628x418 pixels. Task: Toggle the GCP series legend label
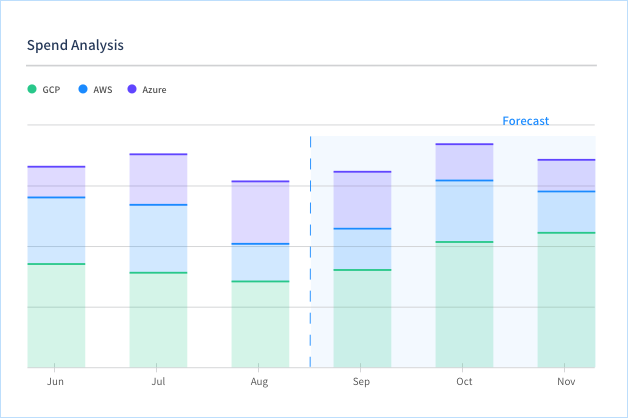pos(51,90)
